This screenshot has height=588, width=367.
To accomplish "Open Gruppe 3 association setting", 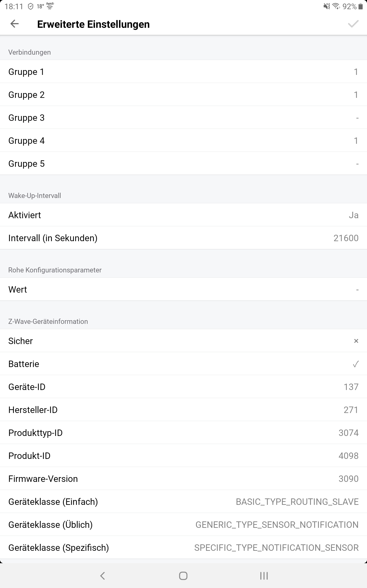I will pos(183,118).
